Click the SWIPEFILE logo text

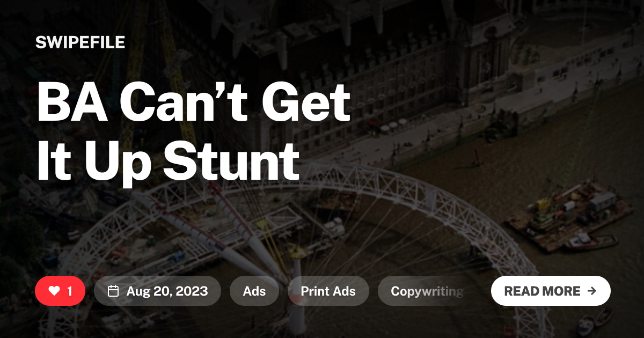pos(80,42)
